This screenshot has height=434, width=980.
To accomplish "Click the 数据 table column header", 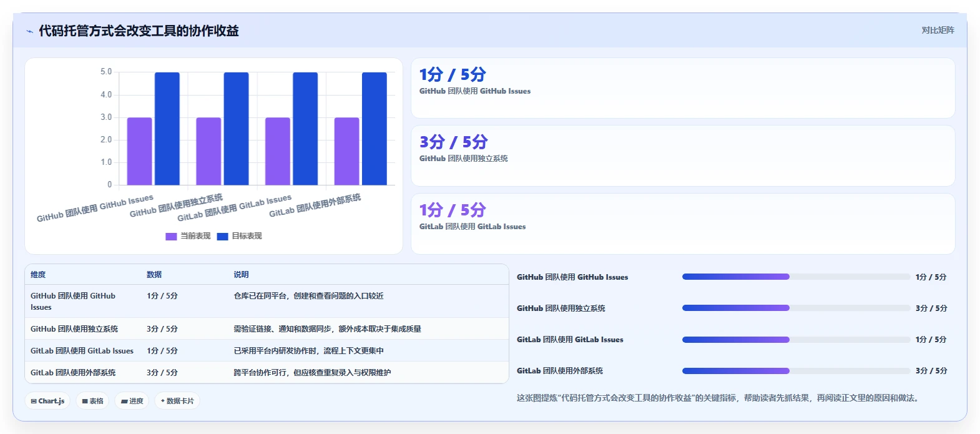I will (x=154, y=275).
